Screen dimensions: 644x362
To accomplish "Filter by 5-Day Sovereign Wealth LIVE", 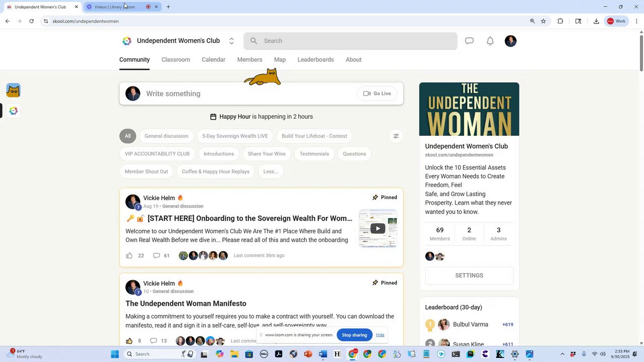I will click(235, 136).
